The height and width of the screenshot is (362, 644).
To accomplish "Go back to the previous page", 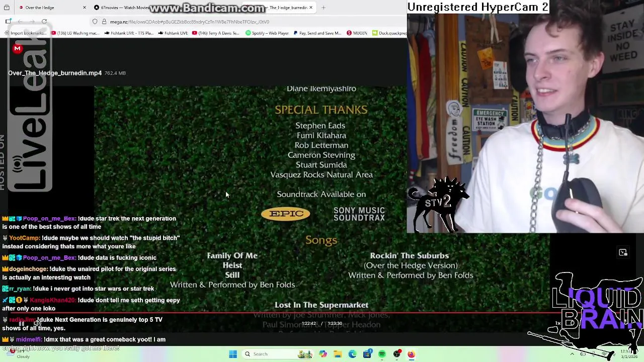I will [x=20, y=22].
